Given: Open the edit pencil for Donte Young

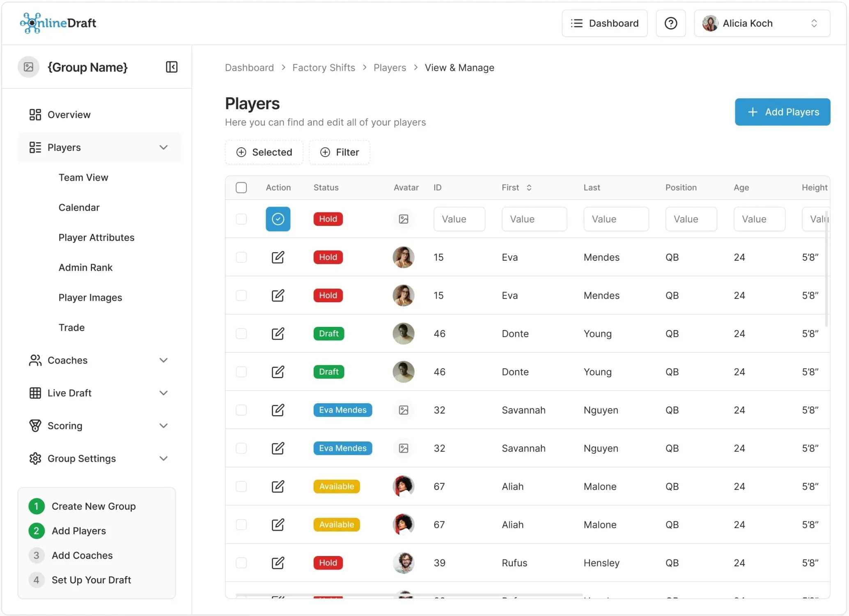Looking at the screenshot, I should 278,333.
